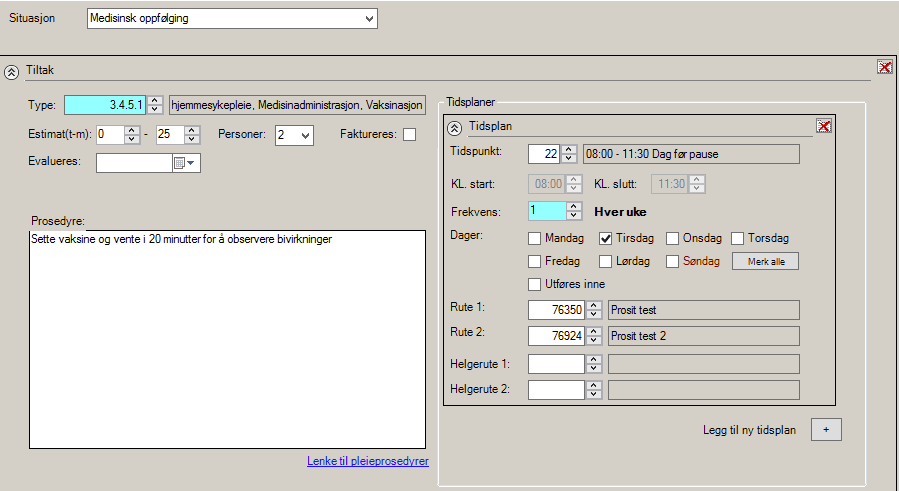The height and width of the screenshot is (491, 899).
Task: Click the Merk alle button
Action: 765,261
